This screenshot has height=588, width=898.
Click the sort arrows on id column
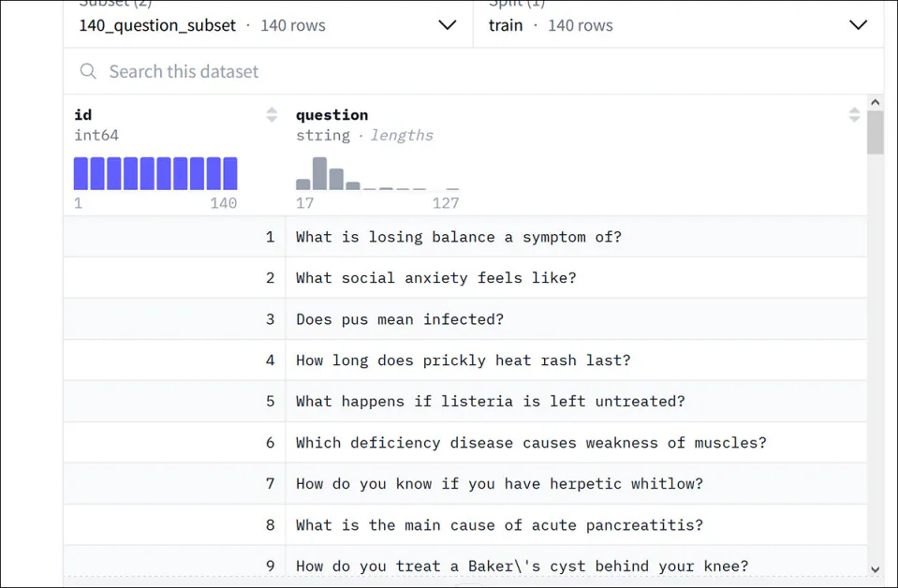272,115
